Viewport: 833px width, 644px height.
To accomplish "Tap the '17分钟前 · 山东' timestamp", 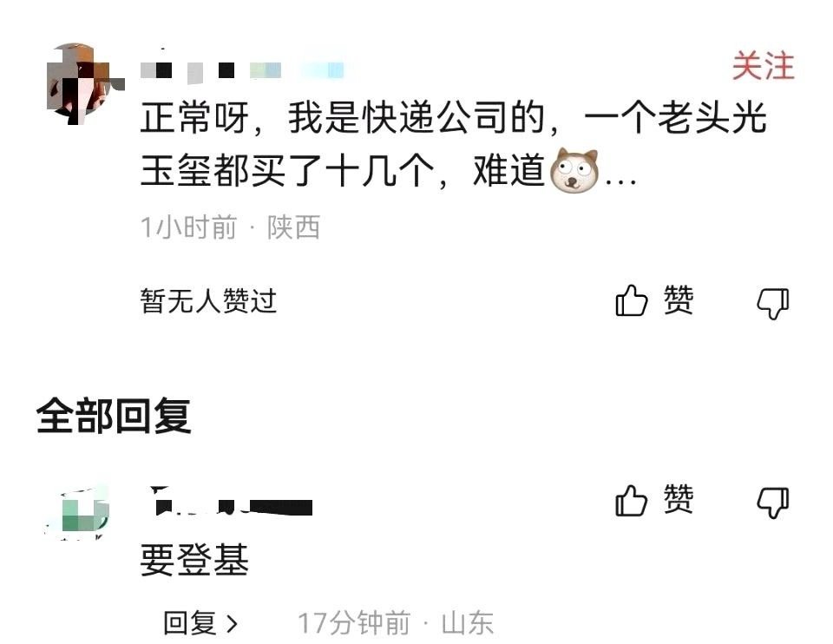I will click(x=396, y=623).
